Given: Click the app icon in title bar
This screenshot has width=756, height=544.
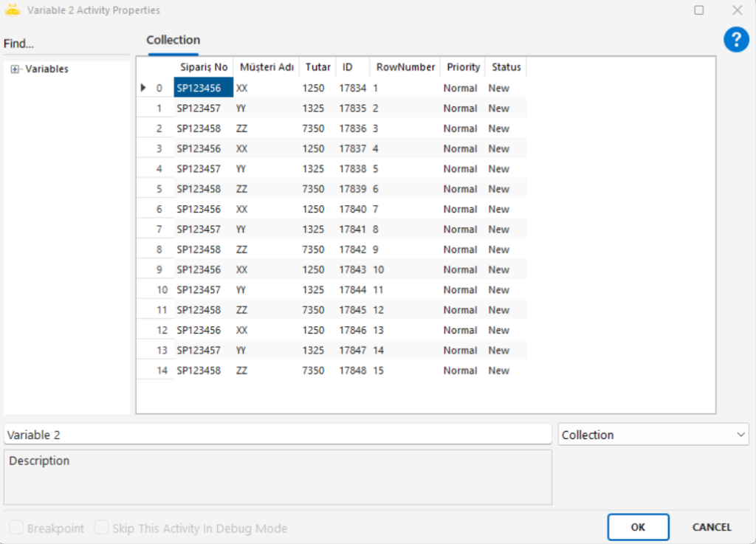Looking at the screenshot, I should pyautogui.click(x=13, y=10).
